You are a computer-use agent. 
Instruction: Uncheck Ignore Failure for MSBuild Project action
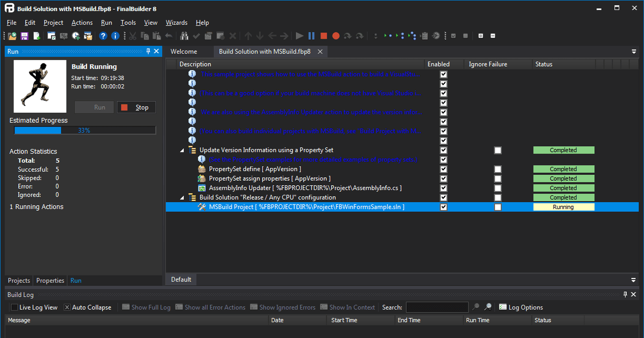tap(497, 207)
